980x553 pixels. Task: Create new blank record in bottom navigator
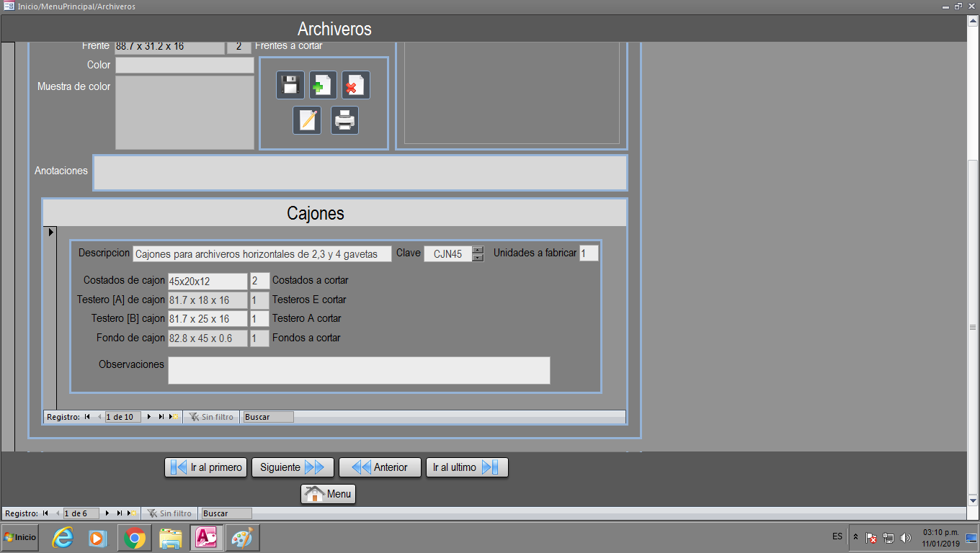(x=133, y=513)
